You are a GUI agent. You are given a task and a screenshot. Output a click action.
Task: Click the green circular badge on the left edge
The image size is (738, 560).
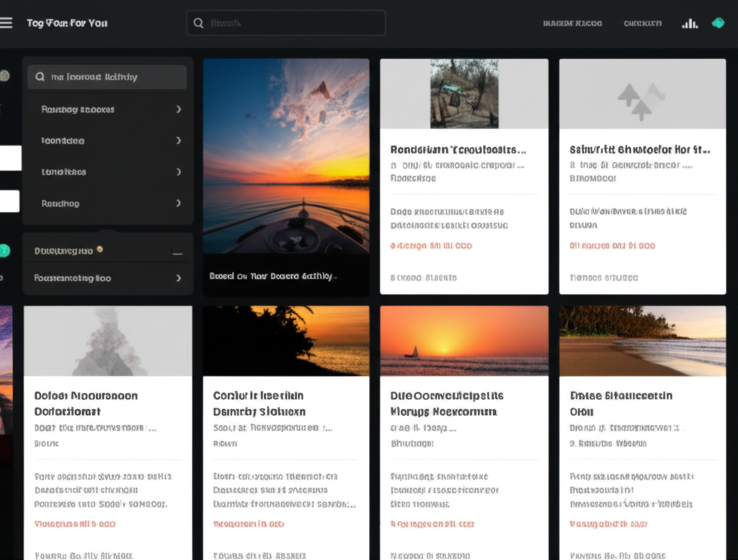pyautogui.click(x=4, y=251)
